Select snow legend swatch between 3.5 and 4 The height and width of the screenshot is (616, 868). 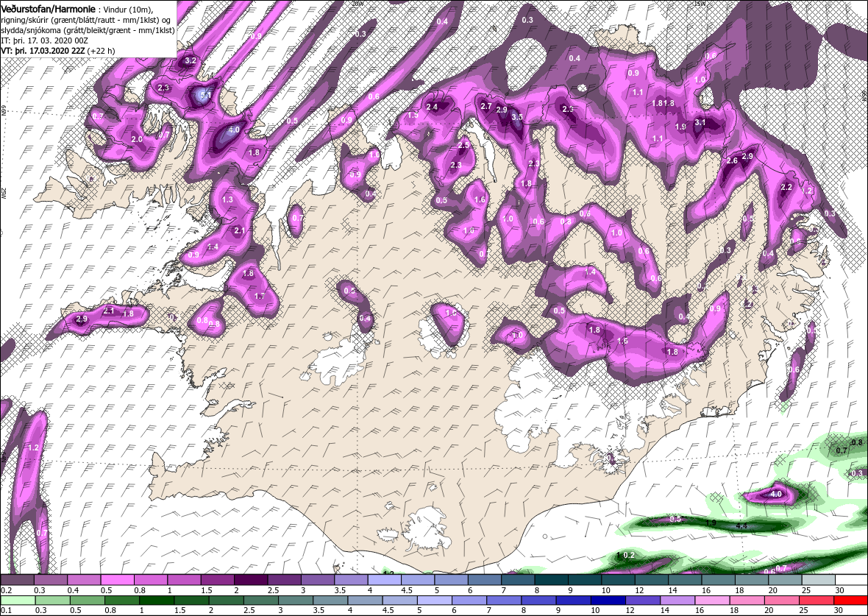click(x=350, y=580)
